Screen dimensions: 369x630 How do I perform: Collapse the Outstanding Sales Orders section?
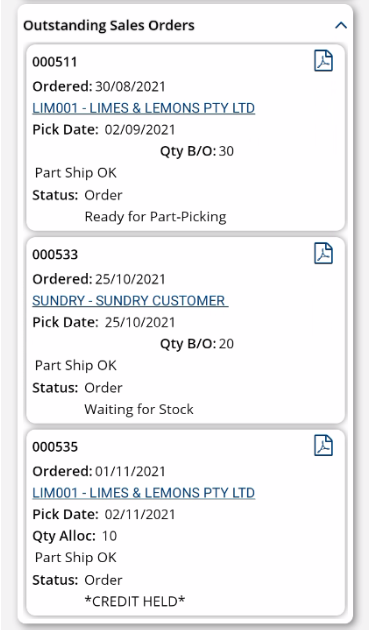pyautogui.click(x=341, y=25)
